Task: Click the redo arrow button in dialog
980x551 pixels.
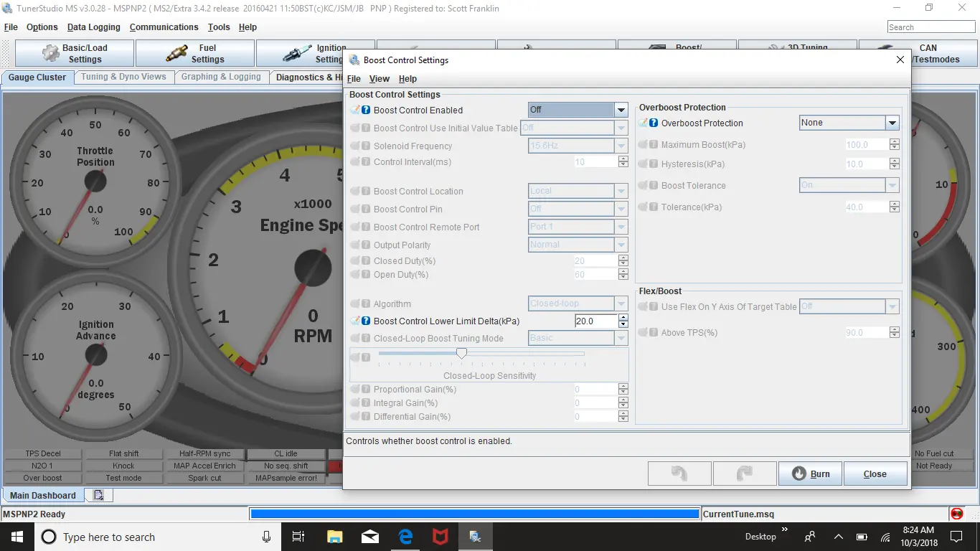Action: pyautogui.click(x=745, y=474)
